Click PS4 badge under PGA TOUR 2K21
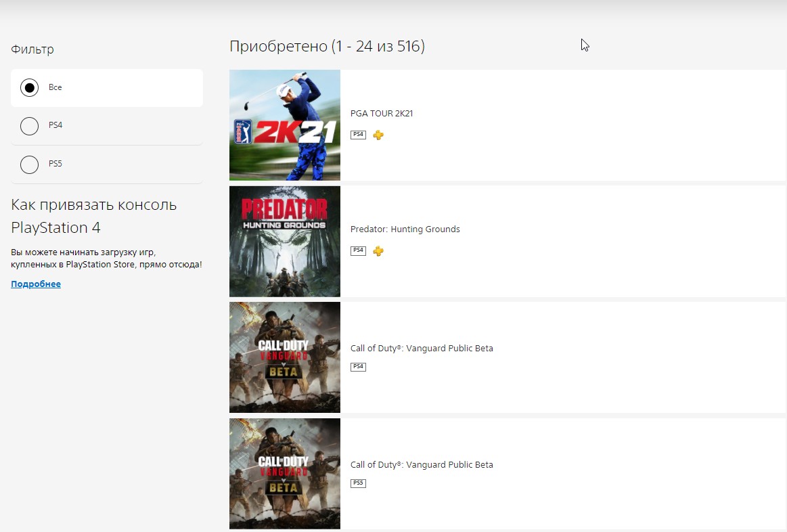The height and width of the screenshot is (532, 787). tap(359, 135)
